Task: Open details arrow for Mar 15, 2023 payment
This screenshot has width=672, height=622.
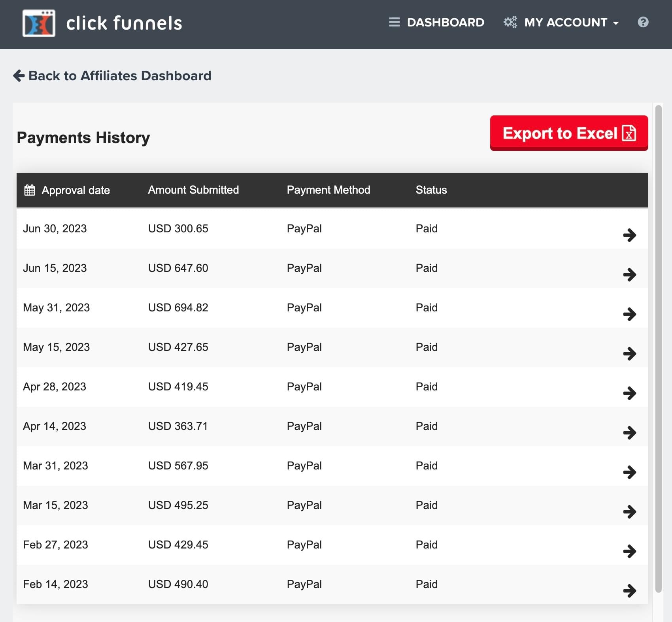Action: tap(630, 512)
